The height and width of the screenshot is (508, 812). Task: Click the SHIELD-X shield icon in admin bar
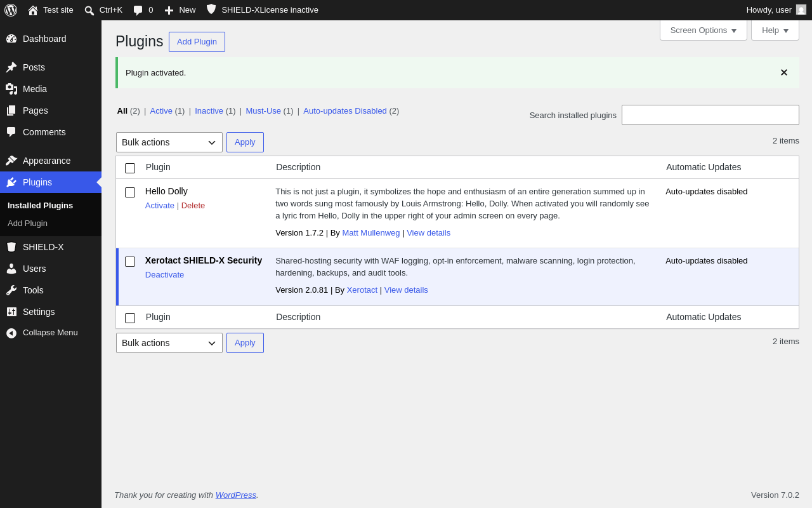(211, 10)
